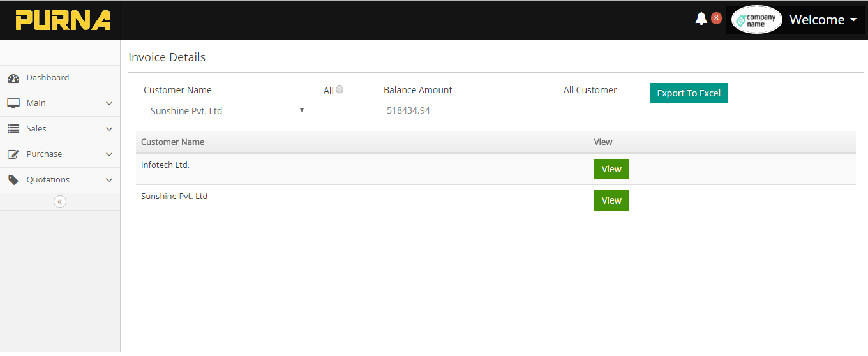Open the Customer Name dropdown
Viewport: 868px width, 356px height.
point(226,110)
